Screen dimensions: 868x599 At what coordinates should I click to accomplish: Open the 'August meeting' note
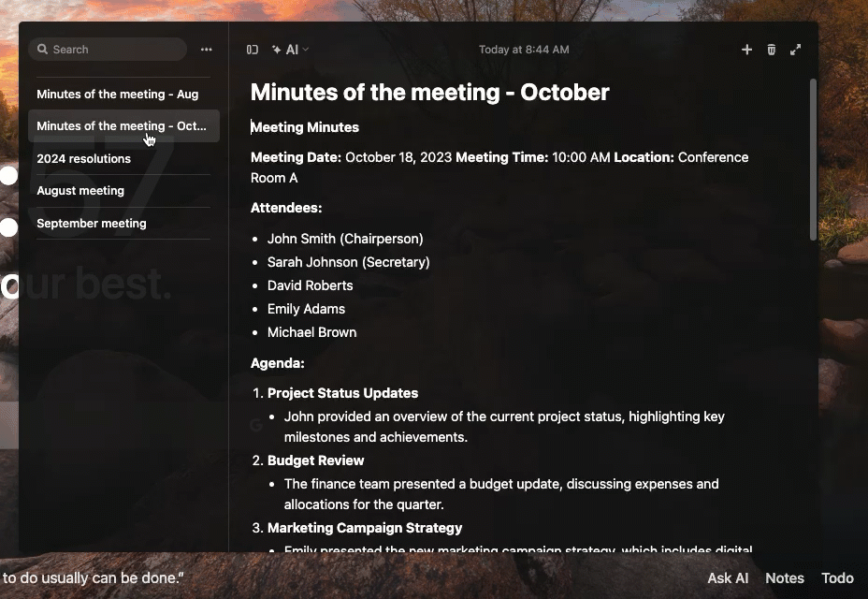pos(80,191)
